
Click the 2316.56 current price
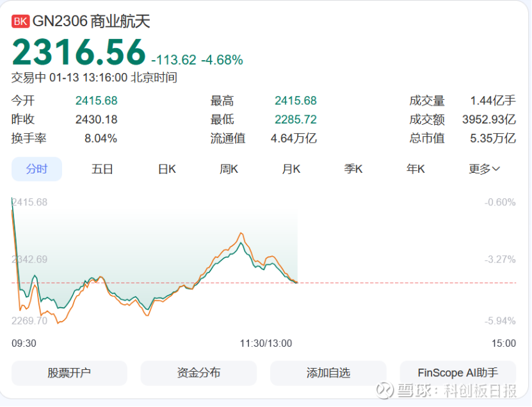[79, 52]
